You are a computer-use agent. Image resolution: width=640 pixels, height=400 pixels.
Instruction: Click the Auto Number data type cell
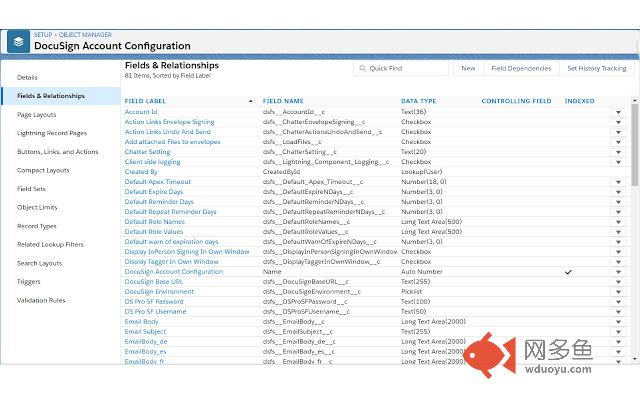[x=422, y=272]
